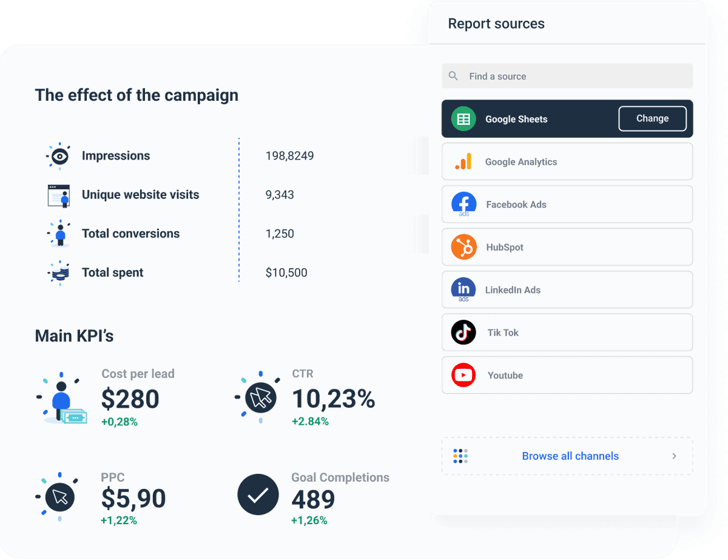The height and width of the screenshot is (560, 728).
Task: Open Browse all channels
Action: (570, 456)
